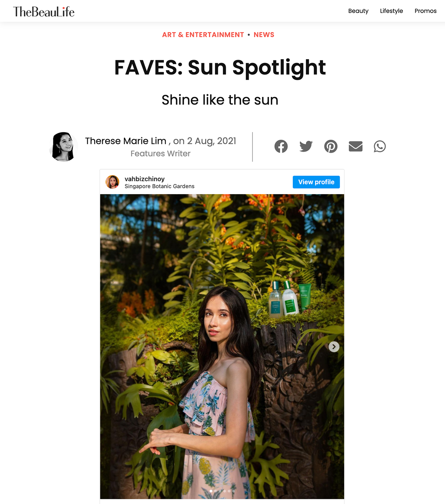The width and height of the screenshot is (445, 504).
Task: Open vahbizchinoy Instagram profile picture
Action: tap(113, 182)
